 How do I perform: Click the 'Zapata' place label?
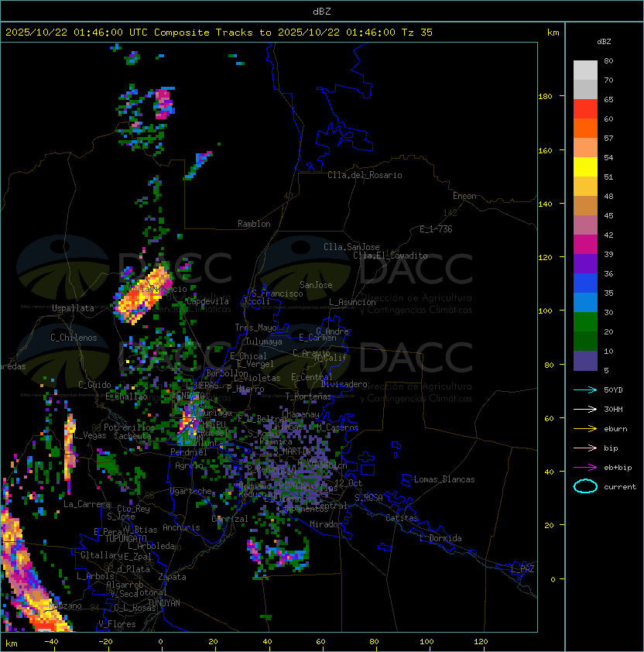click(172, 577)
